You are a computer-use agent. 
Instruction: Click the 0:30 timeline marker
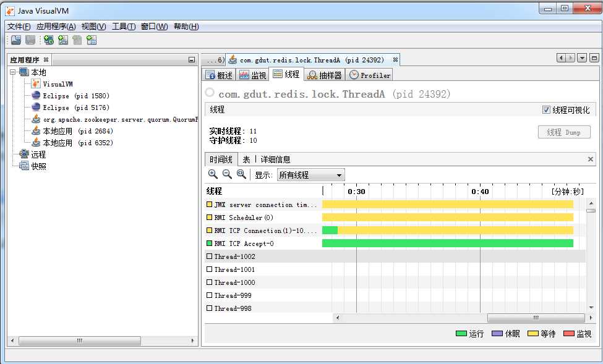coord(356,192)
